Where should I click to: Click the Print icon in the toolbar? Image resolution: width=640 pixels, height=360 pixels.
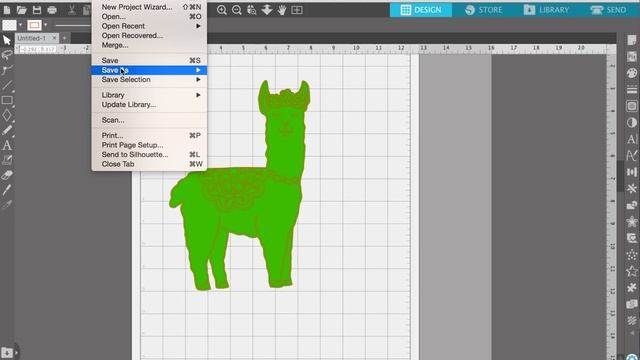[52, 10]
